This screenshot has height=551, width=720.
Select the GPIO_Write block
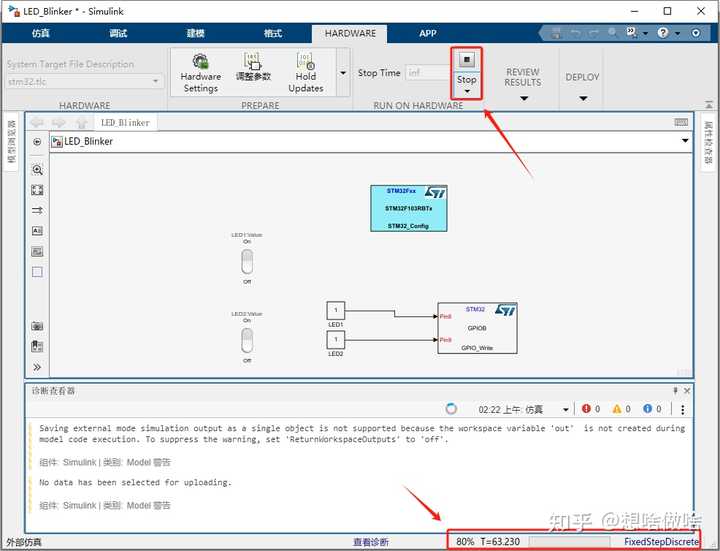pos(478,328)
